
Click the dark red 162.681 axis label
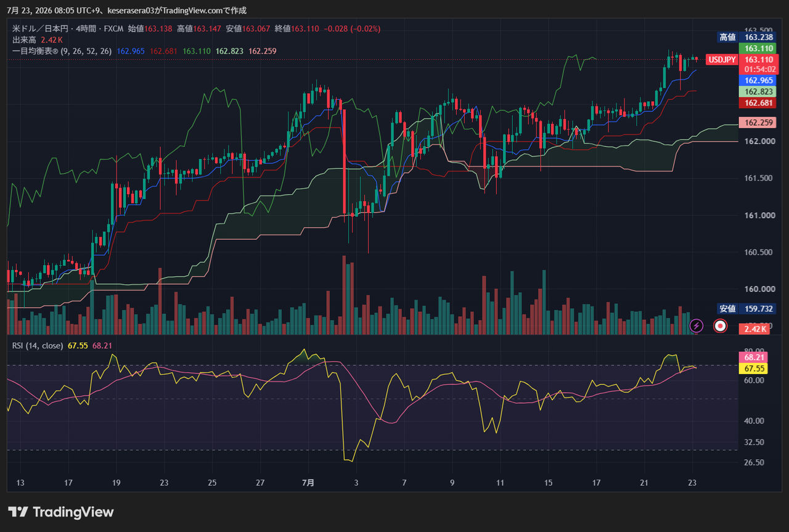758,102
